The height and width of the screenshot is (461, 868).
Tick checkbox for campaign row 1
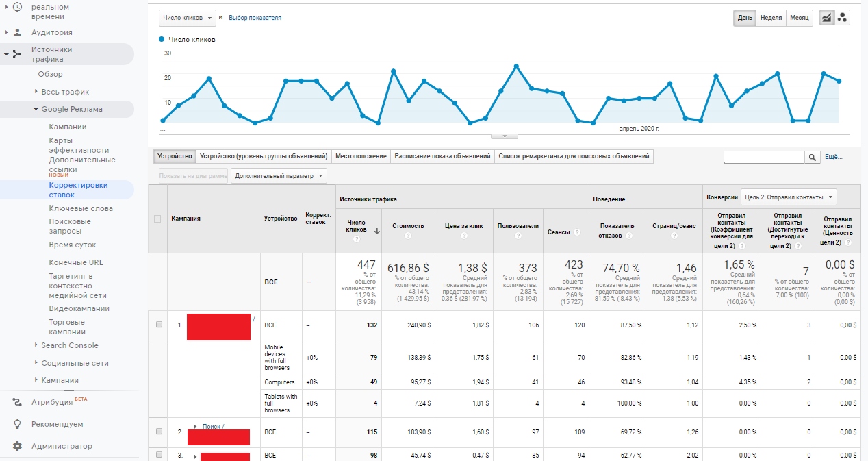pos(159,325)
